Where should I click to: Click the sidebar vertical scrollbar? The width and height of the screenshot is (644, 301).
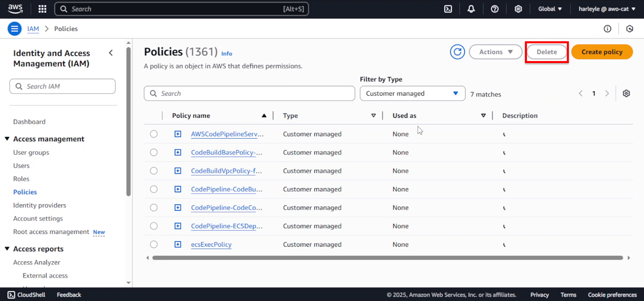(128, 121)
